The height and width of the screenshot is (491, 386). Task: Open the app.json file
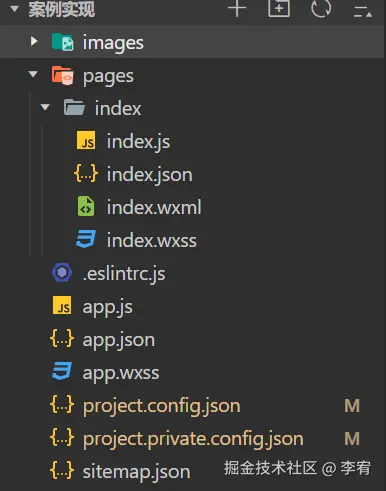[x=119, y=340]
